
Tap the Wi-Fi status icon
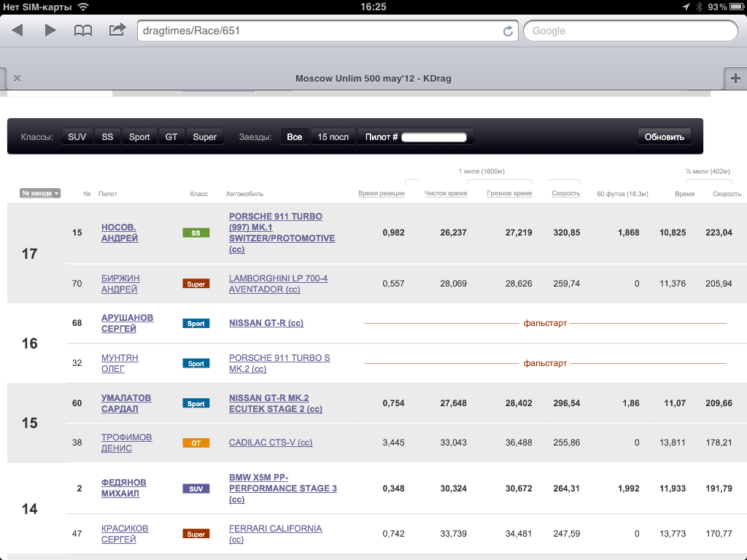[x=83, y=7]
